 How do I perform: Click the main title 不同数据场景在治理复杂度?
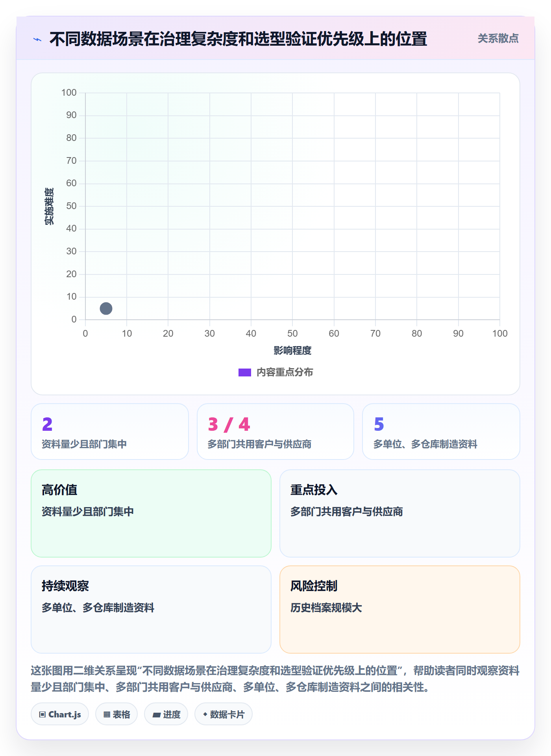[x=238, y=39]
